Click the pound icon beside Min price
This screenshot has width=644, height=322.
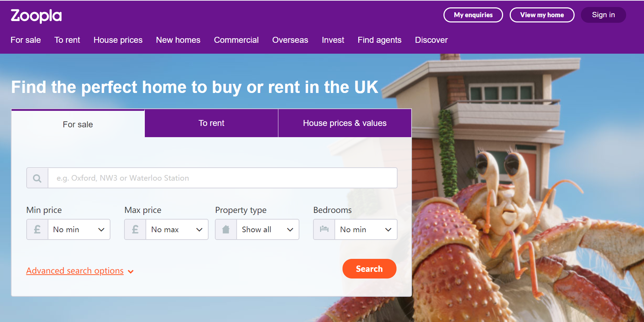[x=37, y=229]
